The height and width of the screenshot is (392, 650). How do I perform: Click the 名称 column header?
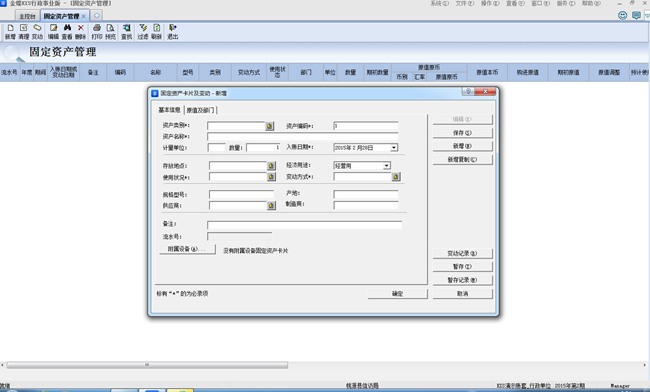click(x=155, y=72)
